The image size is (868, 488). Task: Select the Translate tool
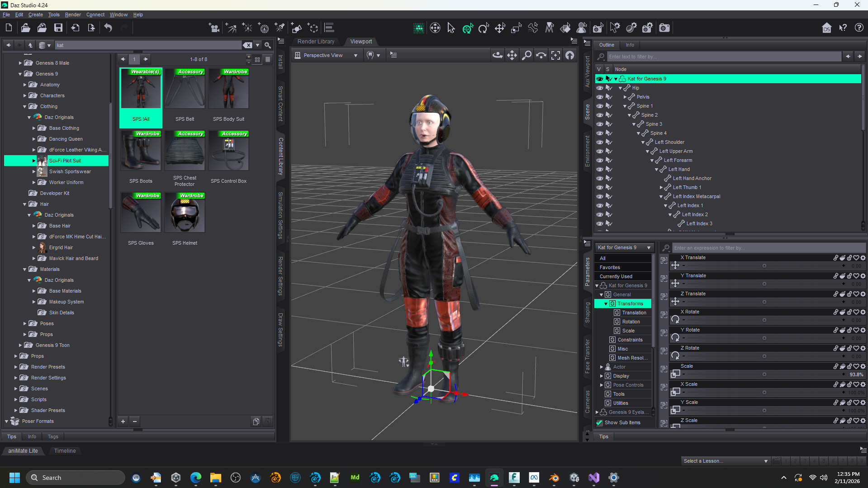point(500,28)
